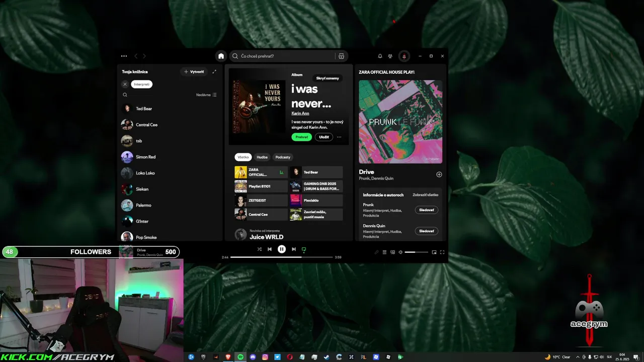Image resolution: width=644 pixels, height=362 pixels.
Task: Click the Vytvoriť create button
Action: (194, 72)
